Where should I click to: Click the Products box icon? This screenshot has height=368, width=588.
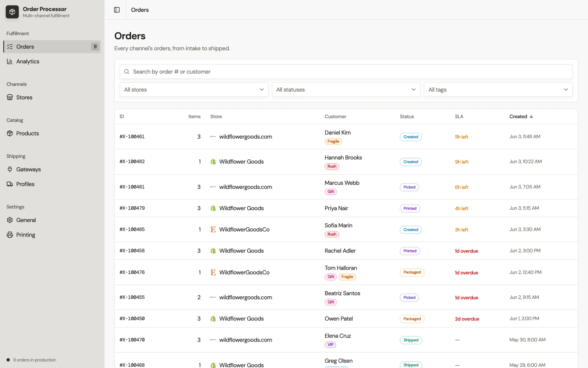10,133
